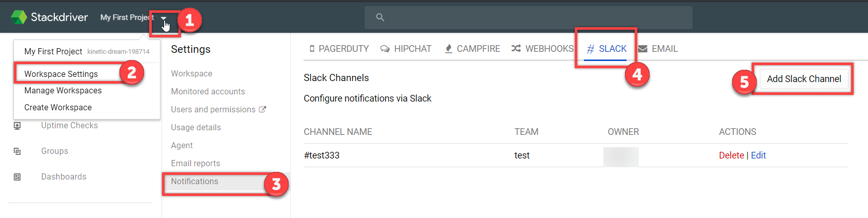Screen dimensions: 868x218
Task: Open Email reports settings
Action: pyautogui.click(x=195, y=163)
